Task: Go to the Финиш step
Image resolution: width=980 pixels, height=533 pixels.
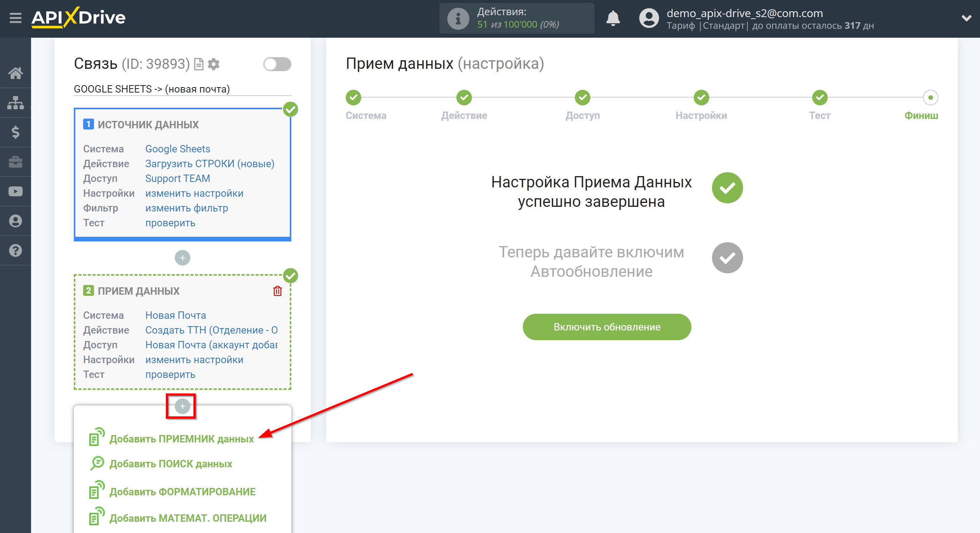Action: [x=931, y=98]
